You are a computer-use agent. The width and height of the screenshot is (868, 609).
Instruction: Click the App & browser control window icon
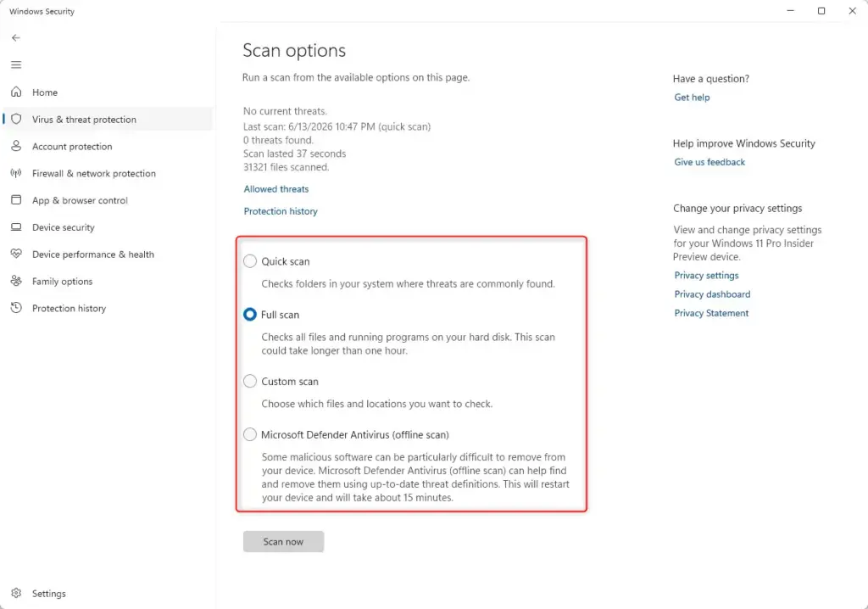point(17,199)
